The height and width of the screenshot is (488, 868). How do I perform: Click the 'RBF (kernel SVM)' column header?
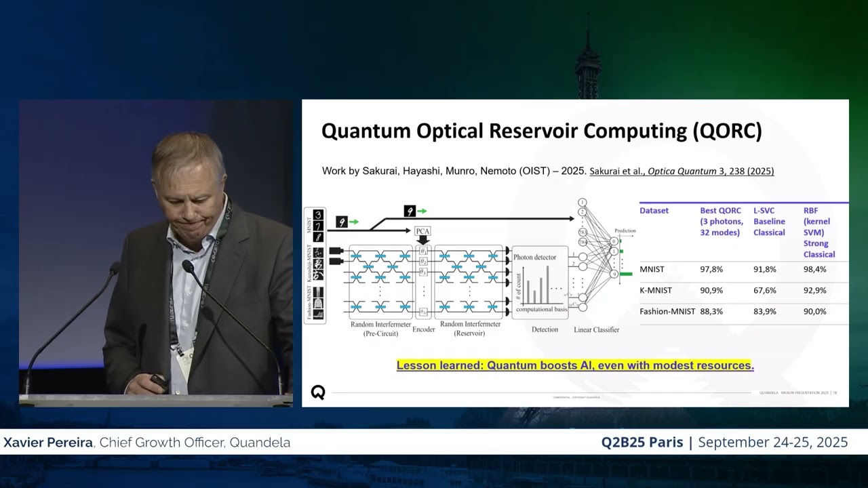[819, 232]
